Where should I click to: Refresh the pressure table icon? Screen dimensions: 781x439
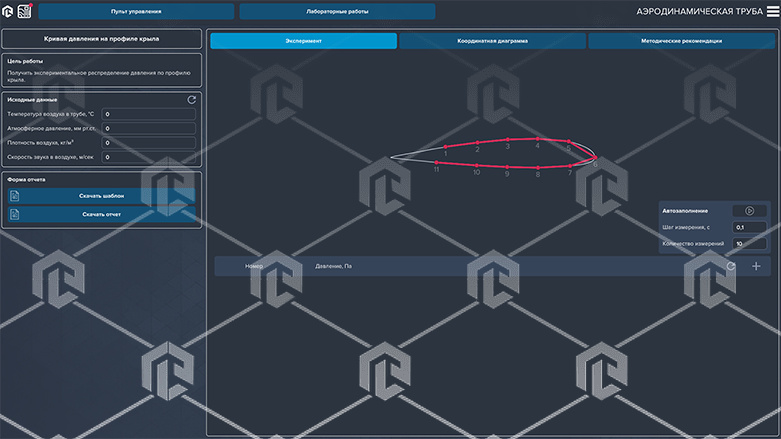pyautogui.click(x=731, y=266)
